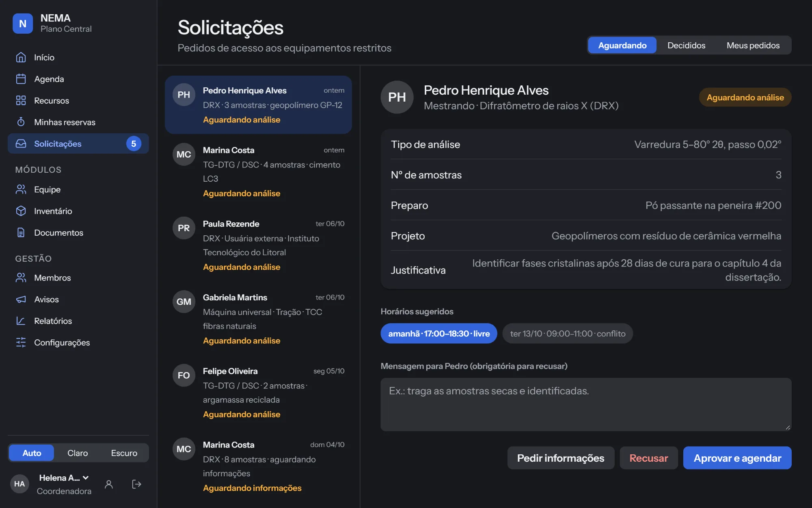Viewport: 812px width, 508px height.
Task: Click the Avisos megaphone icon
Action: (x=21, y=299)
